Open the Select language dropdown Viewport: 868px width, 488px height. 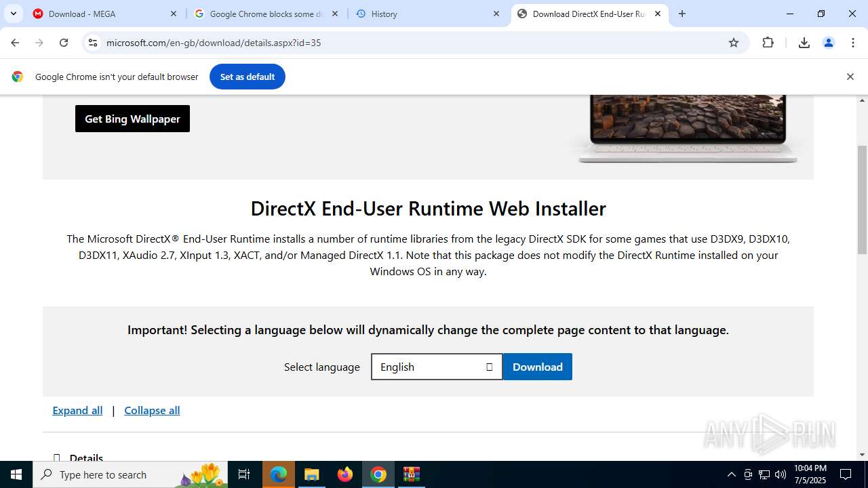tap(437, 367)
